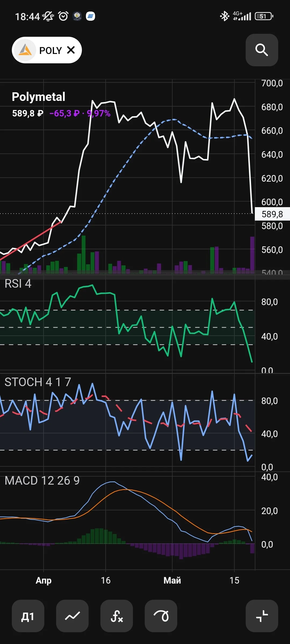Tap the 18:44 clock
The image size is (290, 644).
(x=27, y=17)
